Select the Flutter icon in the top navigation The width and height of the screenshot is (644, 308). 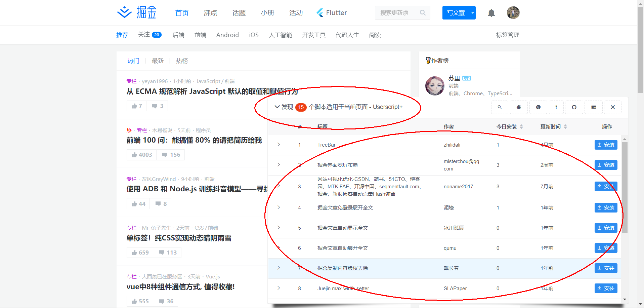(319, 12)
